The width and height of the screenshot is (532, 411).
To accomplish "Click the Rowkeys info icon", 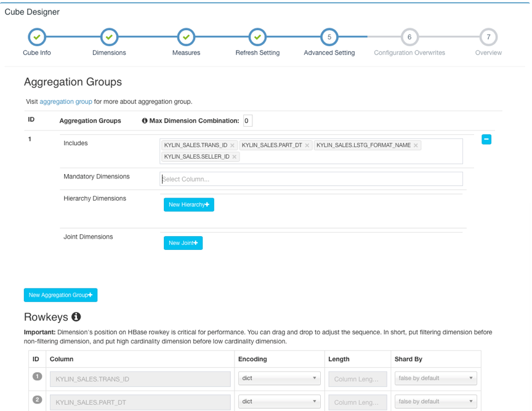I will click(76, 317).
